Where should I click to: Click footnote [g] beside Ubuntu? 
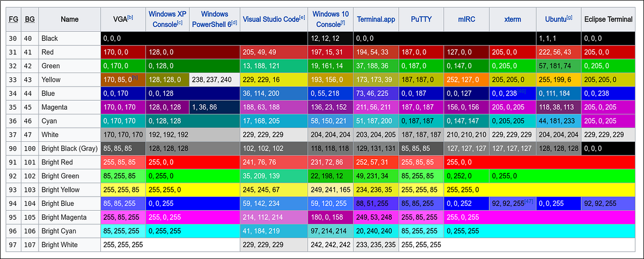point(569,18)
